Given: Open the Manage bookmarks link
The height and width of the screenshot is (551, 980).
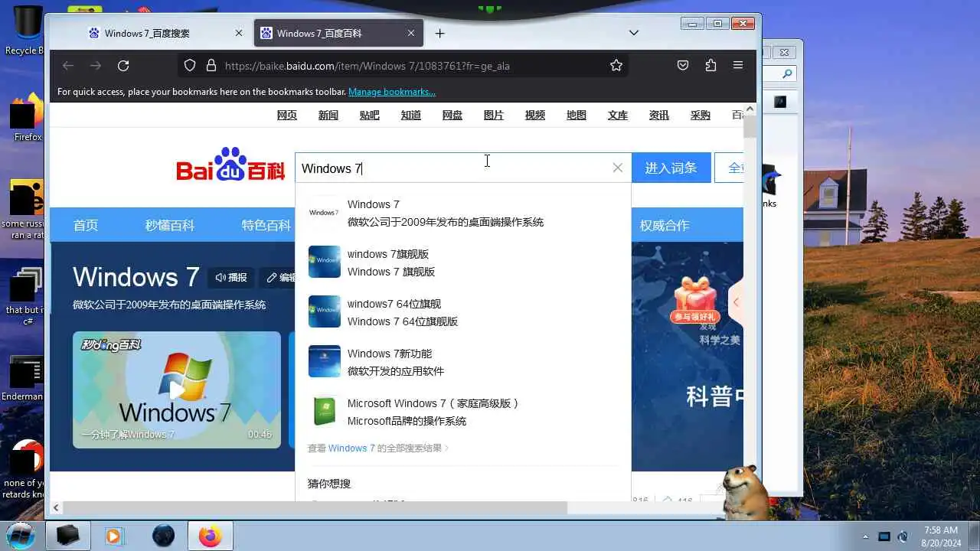Looking at the screenshot, I should pos(392,92).
